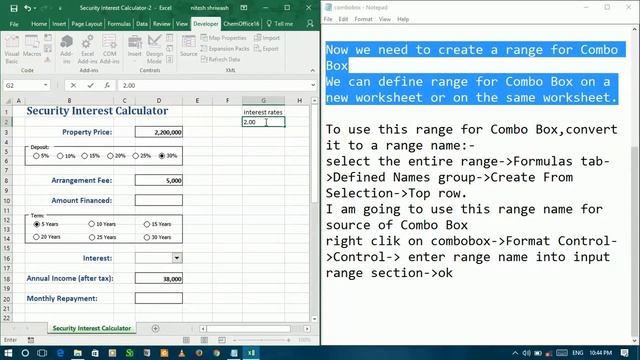
Task: Expand the formula bar with arrow
Action: pyautogui.click(x=313, y=85)
